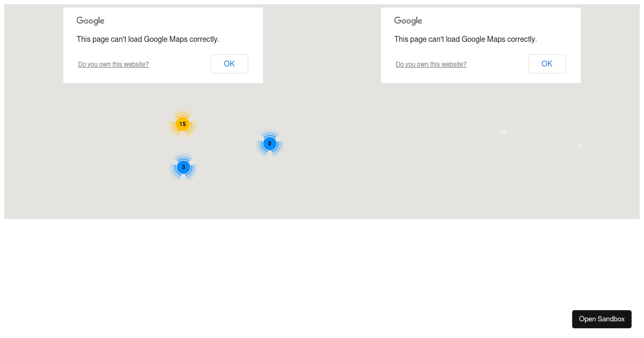
Task: Click the white 18 cluster label
Action: (x=503, y=133)
